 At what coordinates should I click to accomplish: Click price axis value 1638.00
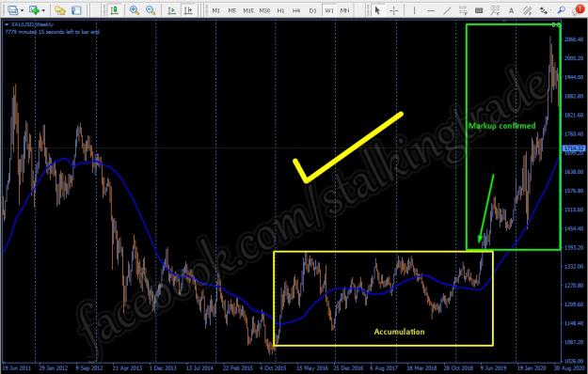click(x=574, y=172)
